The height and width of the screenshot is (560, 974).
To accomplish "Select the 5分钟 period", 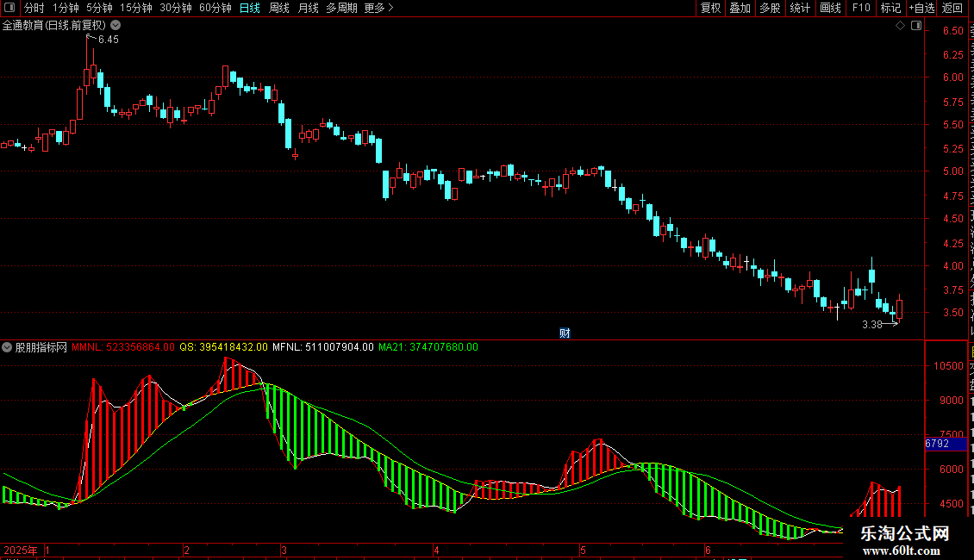I will pyautogui.click(x=99, y=8).
